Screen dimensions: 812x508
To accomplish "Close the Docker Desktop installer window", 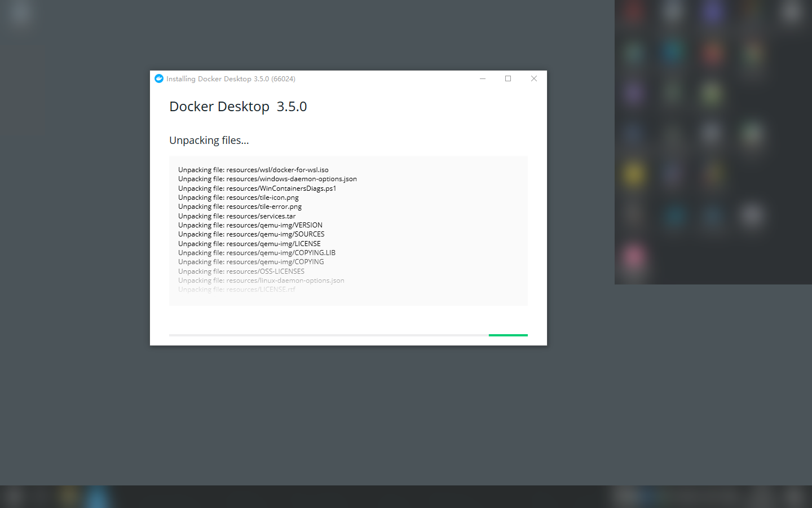I will tap(534, 78).
